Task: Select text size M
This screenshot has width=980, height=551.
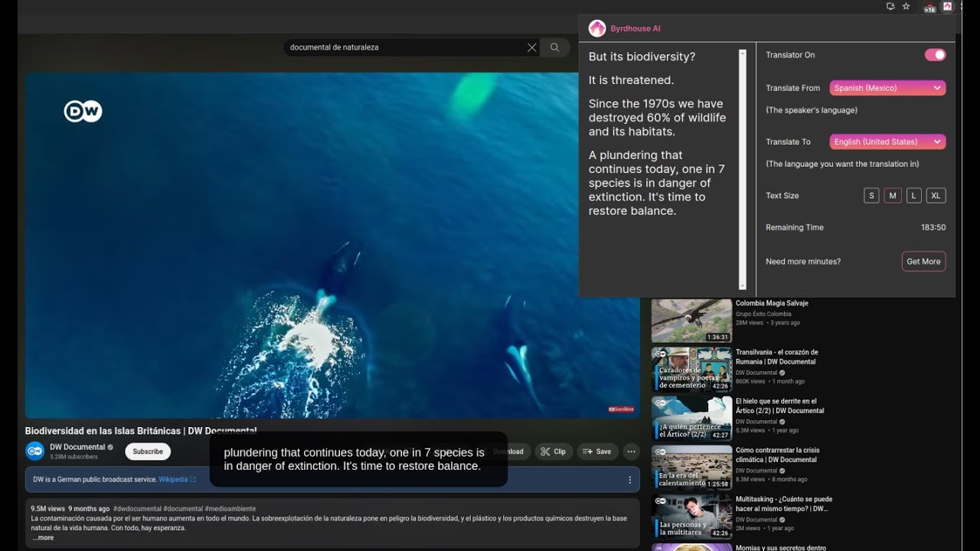Action: click(x=893, y=196)
